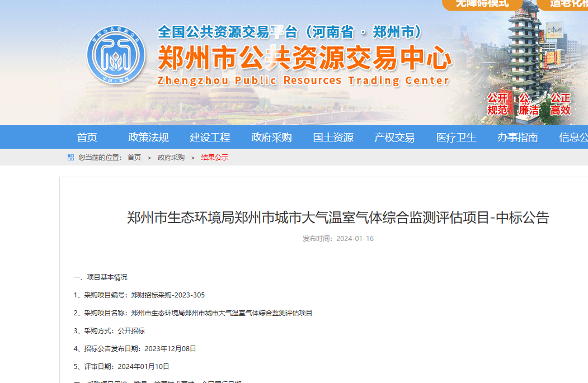
Task: Click the breadcrumb grid location icon
Action: 70,158
